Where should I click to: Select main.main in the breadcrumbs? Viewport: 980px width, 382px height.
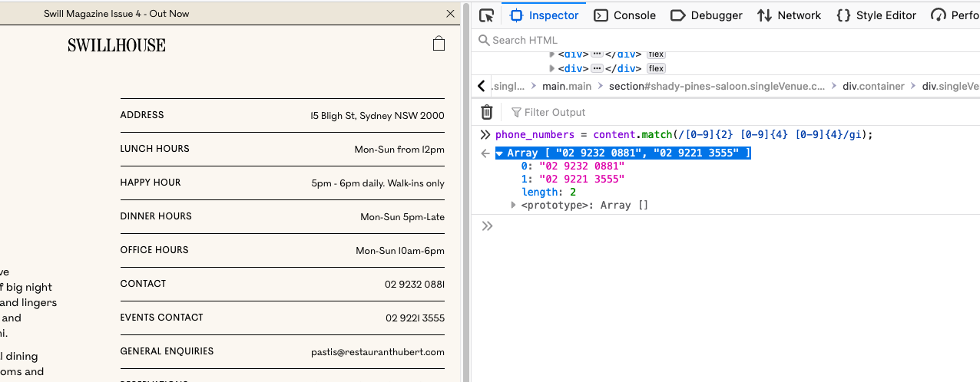(x=567, y=86)
